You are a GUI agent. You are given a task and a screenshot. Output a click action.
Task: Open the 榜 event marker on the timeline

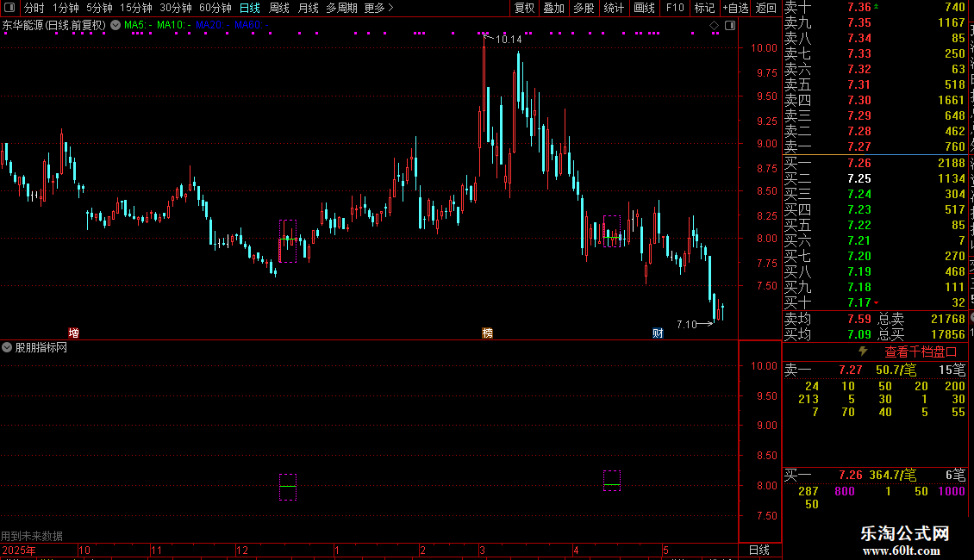click(x=488, y=333)
